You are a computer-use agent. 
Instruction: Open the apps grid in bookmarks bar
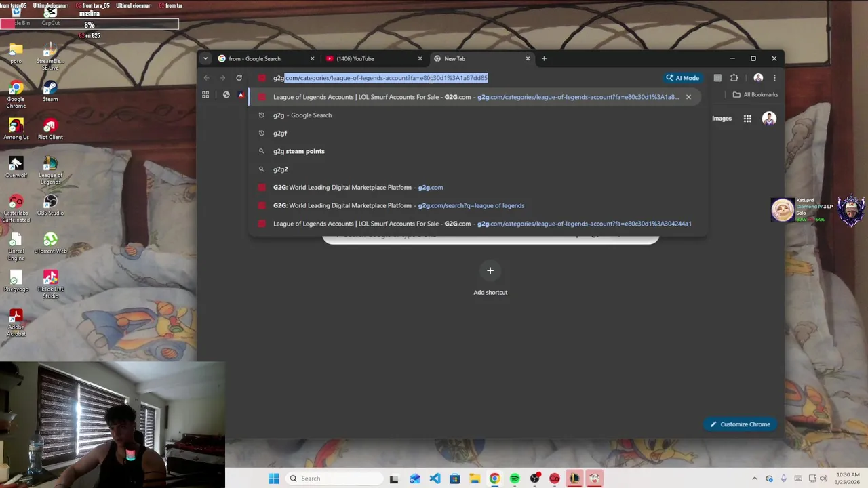(x=205, y=95)
